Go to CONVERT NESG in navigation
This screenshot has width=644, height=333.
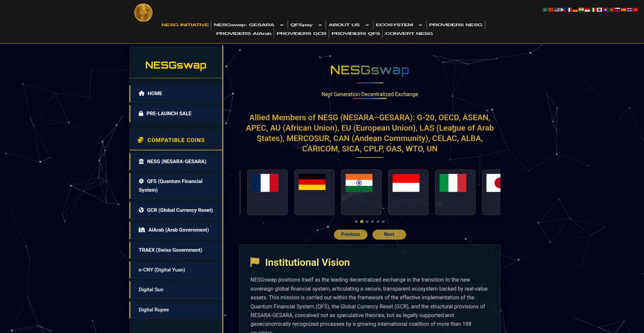pyautogui.click(x=409, y=34)
